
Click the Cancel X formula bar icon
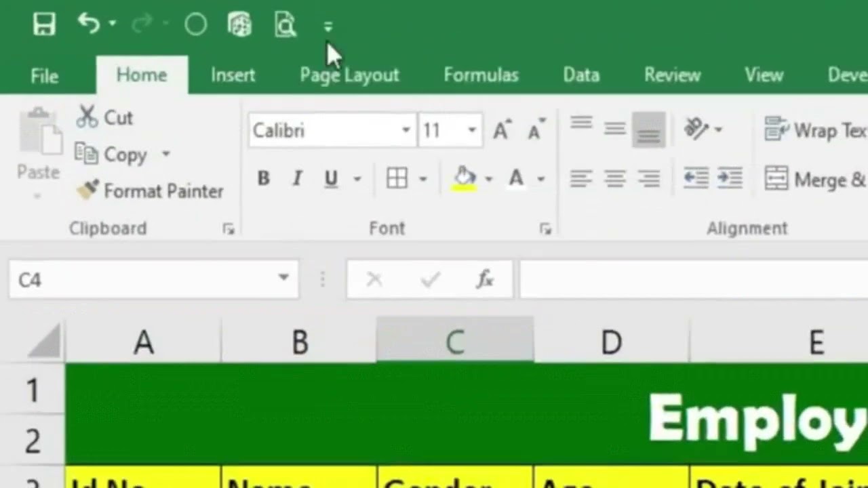pyautogui.click(x=374, y=279)
